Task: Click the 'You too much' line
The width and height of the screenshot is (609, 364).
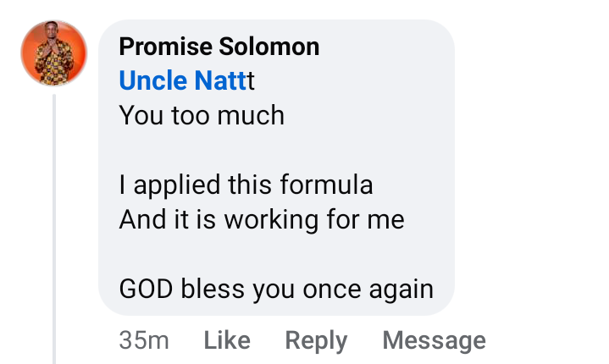Action: coord(202,115)
